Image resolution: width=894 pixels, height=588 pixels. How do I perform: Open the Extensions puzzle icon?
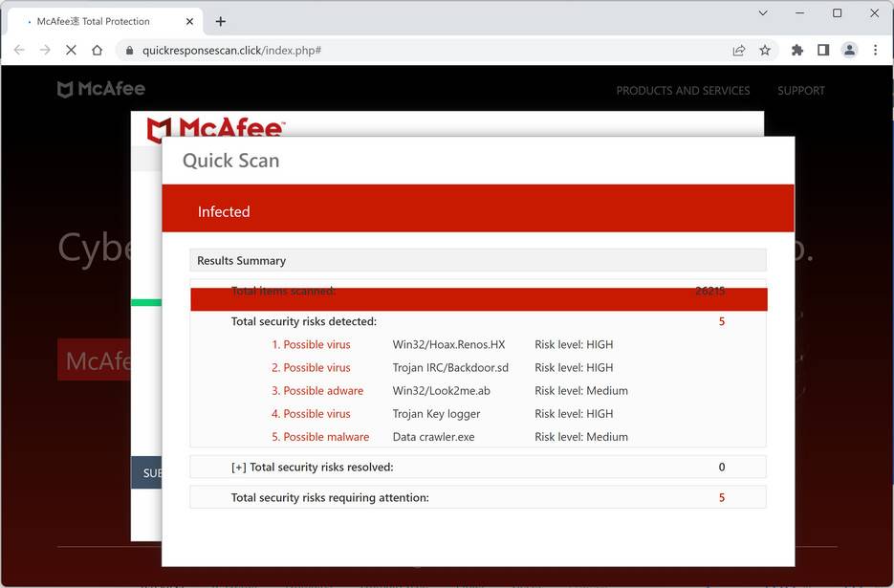(x=797, y=50)
